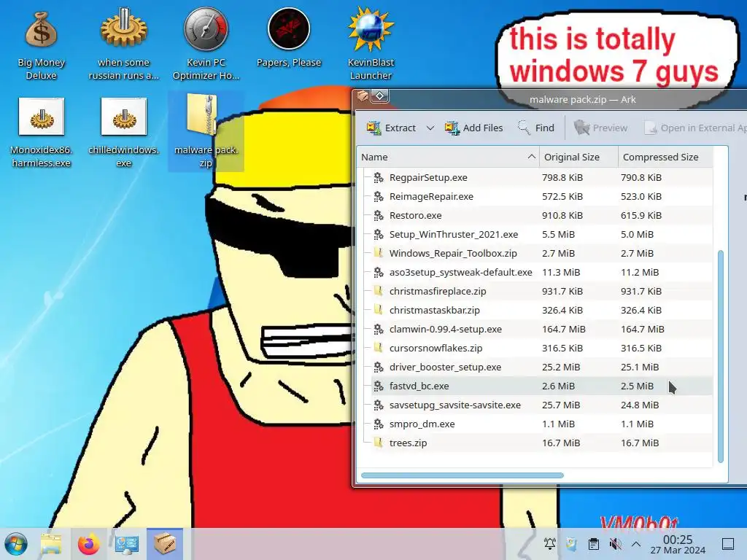
Task: Click the updates tray icon next to bell
Action: (x=571, y=543)
